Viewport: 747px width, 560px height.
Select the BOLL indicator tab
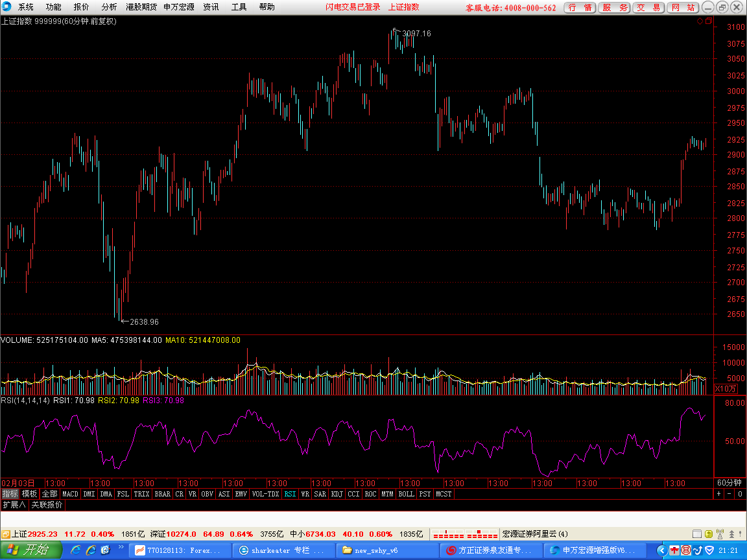tap(407, 494)
